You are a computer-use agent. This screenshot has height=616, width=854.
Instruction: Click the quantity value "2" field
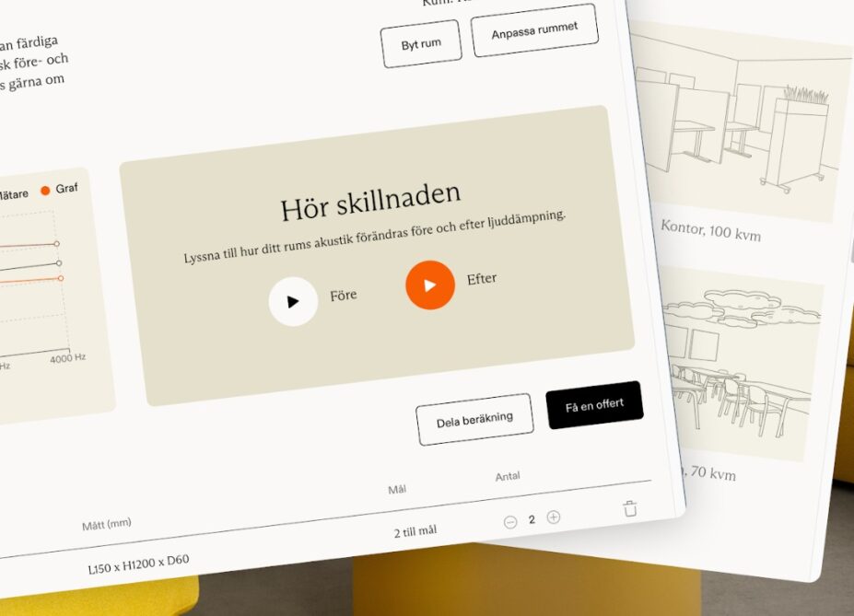point(532,519)
